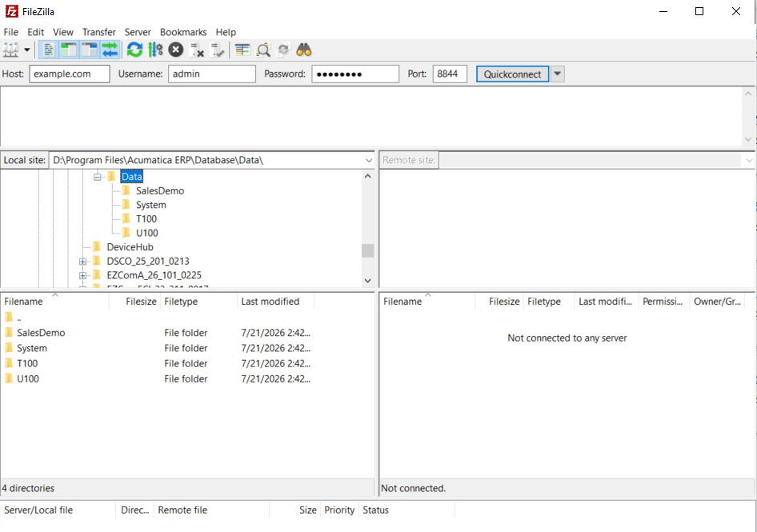Image resolution: width=757 pixels, height=532 pixels.
Task: Select DeviceHub tree folder
Action: (x=130, y=246)
